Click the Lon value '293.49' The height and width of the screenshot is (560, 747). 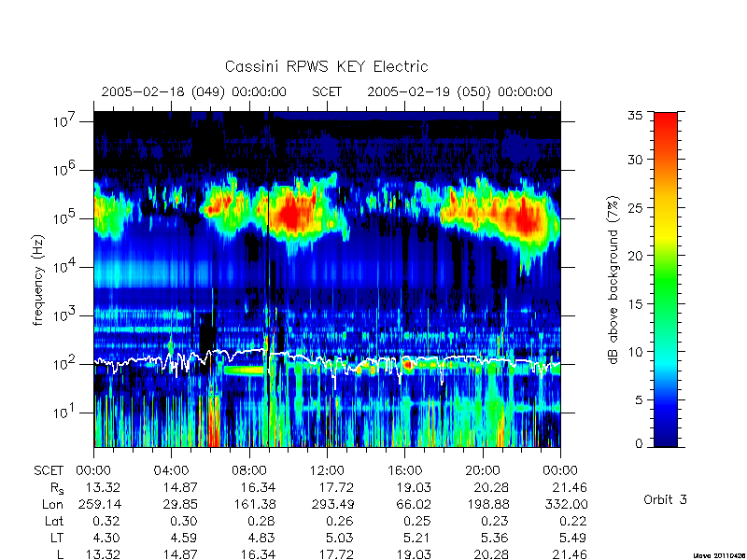(332, 504)
